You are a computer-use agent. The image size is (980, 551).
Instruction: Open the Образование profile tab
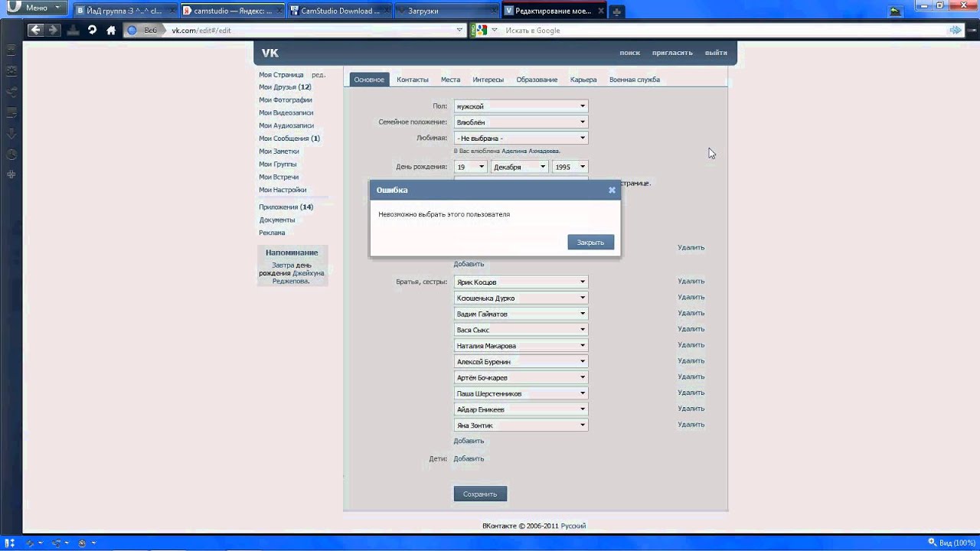pos(537,80)
